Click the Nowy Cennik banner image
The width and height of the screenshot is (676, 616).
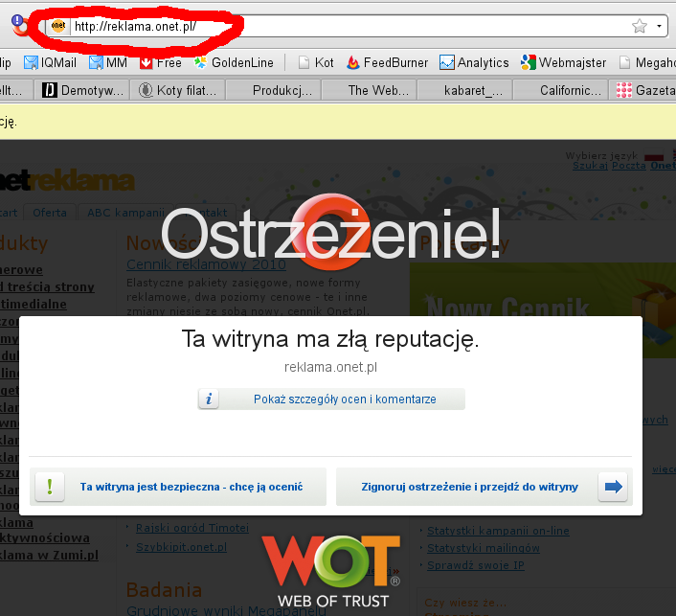tap(543, 289)
